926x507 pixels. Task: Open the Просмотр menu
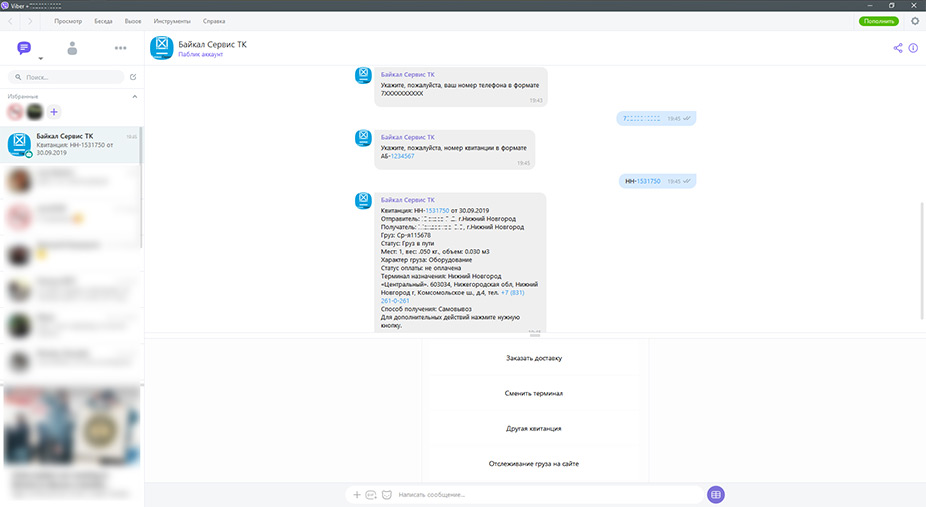pos(68,21)
